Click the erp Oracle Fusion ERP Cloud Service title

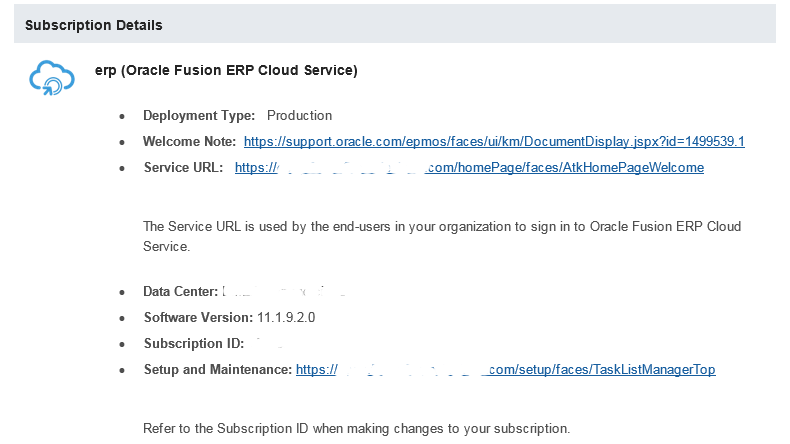(226, 71)
